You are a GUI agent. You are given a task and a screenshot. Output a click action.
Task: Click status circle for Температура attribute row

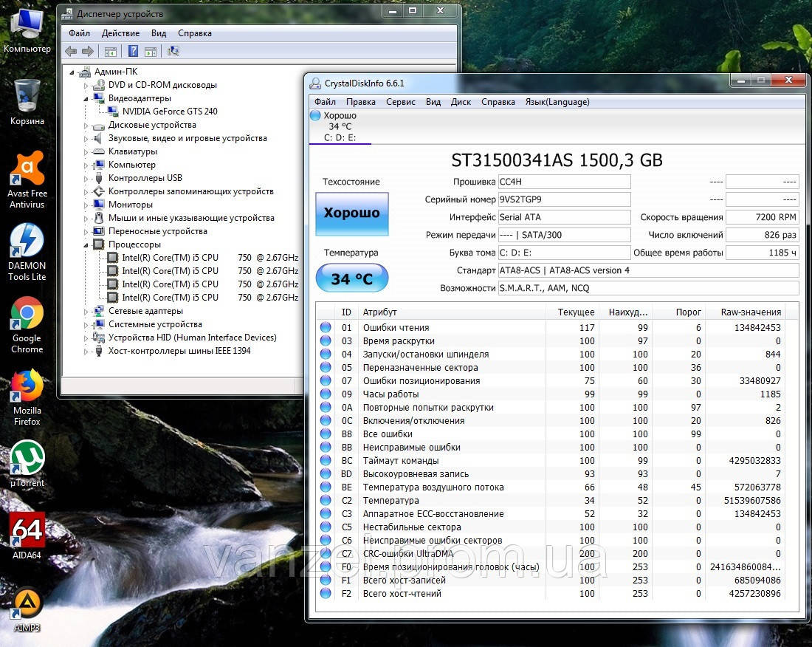pyautogui.click(x=326, y=501)
